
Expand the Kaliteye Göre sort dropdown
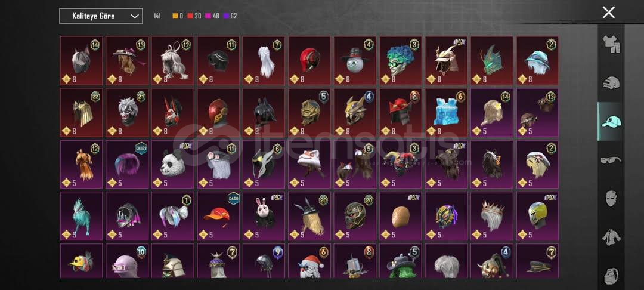[x=101, y=16]
